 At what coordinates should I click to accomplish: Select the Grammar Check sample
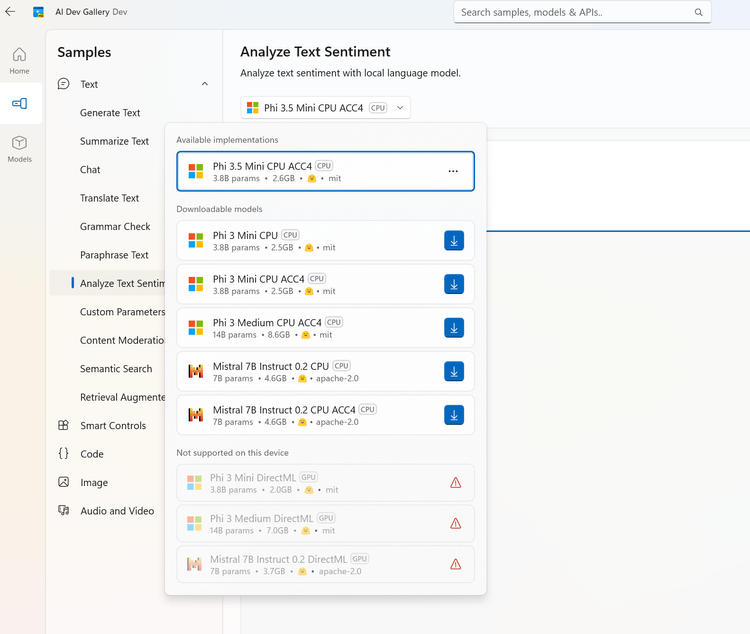(x=115, y=227)
